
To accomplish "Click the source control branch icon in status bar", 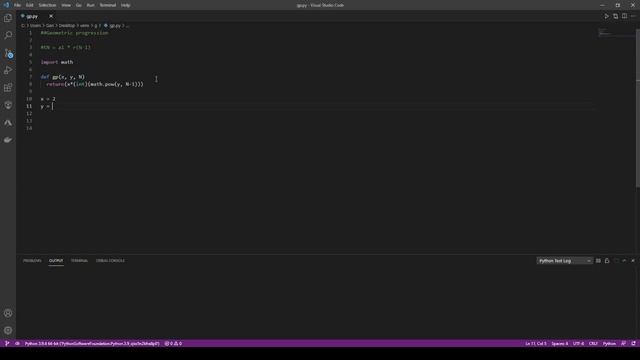I will click(7, 344).
